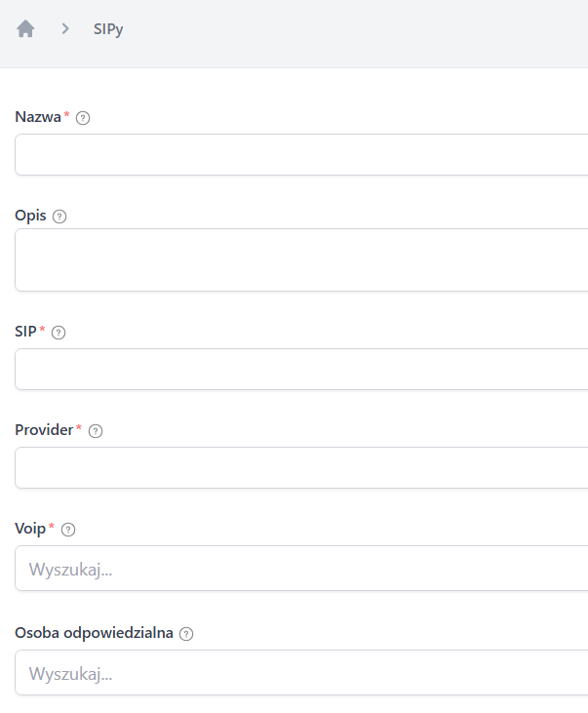Click the Osoba odpowiedzialna label text
The height and width of the screenshot is (713, 588).
pyautogui.click(x=94, y=632)
